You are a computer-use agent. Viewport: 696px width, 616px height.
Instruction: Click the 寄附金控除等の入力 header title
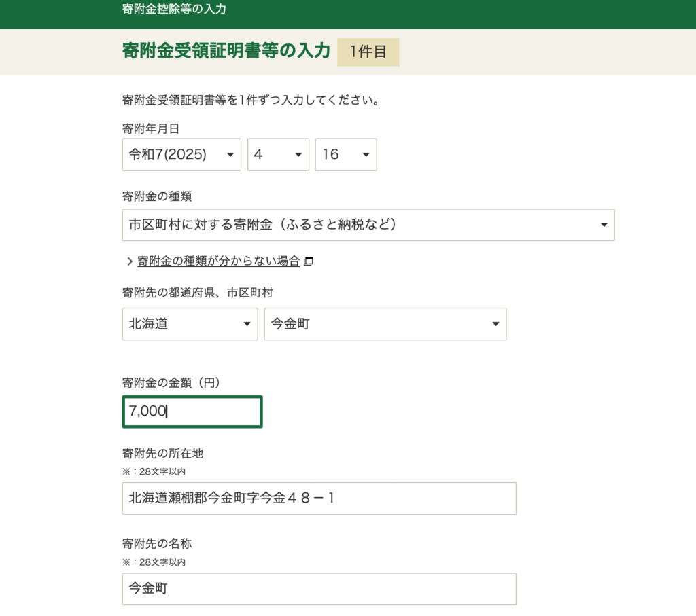pyautogui.click(x=174, y=10)
